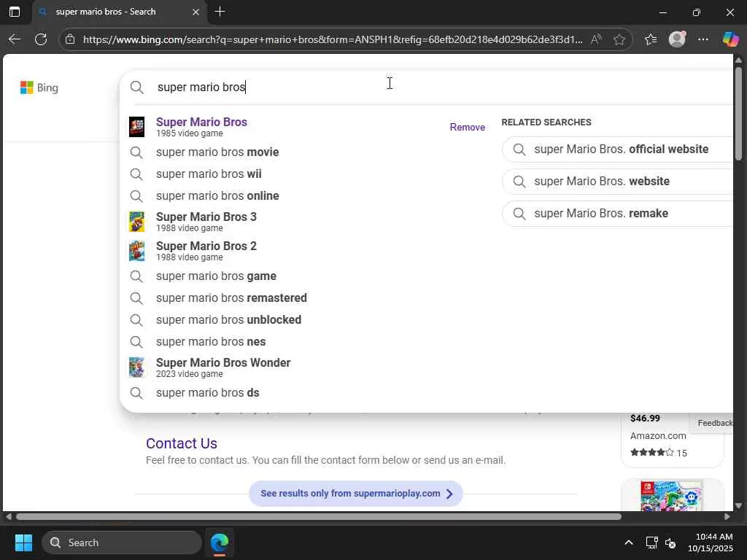The image size is (747, 560).
Task: Go to the Bing logo home
Action: point(39,87)
